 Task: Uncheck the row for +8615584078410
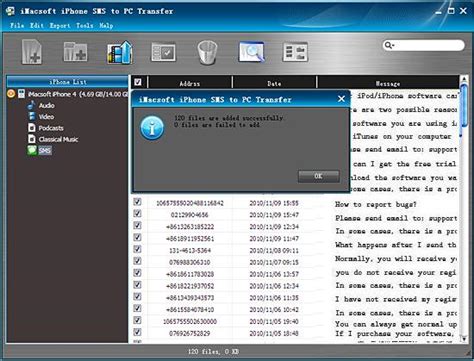click(137, 309)
